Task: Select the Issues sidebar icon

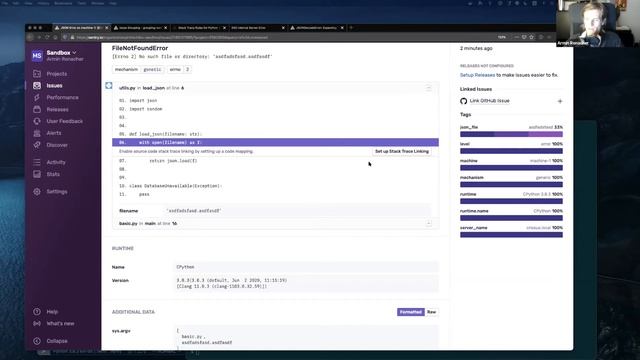Action: [37, 86]
